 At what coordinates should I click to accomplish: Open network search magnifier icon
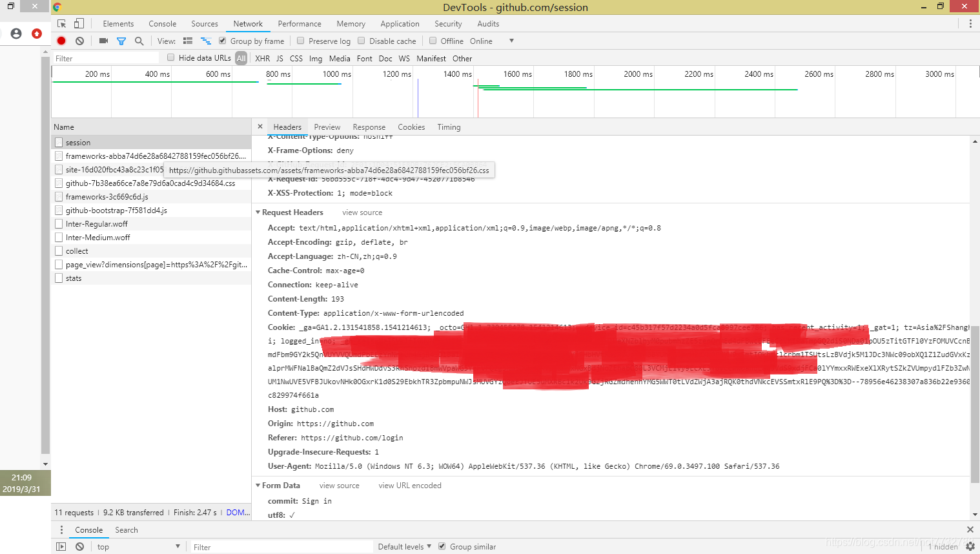pos(139,41)
